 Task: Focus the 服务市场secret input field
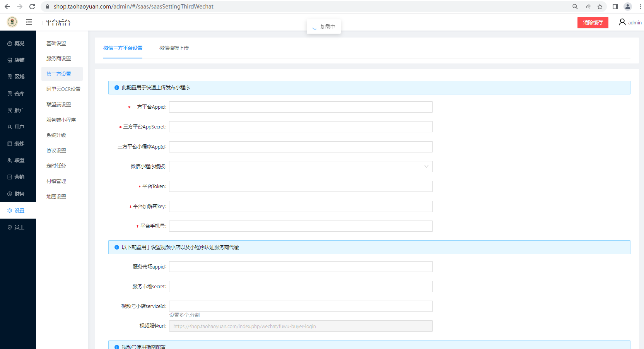click(301, 286)
